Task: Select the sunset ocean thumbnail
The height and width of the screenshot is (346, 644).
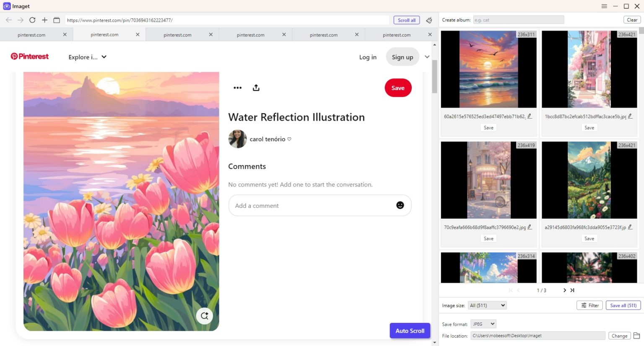Action: point(488,69)
